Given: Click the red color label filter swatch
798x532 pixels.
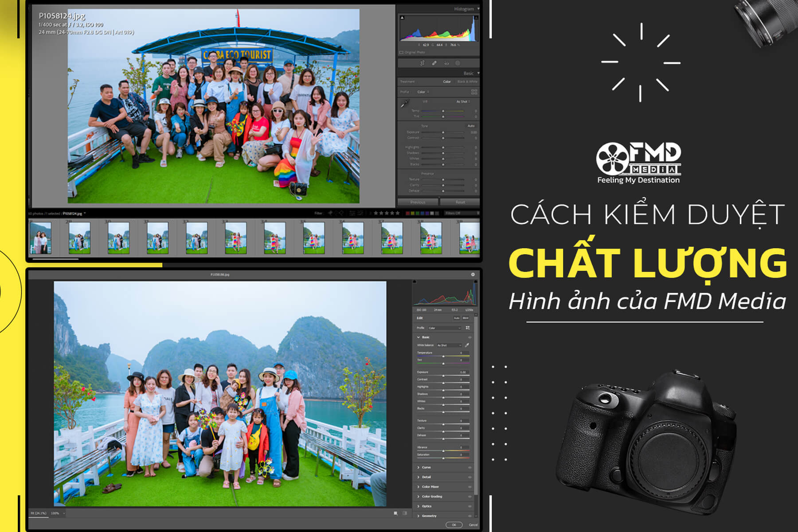Looking at the screenshot, I should pyautogui.click(x=407, y=213).
